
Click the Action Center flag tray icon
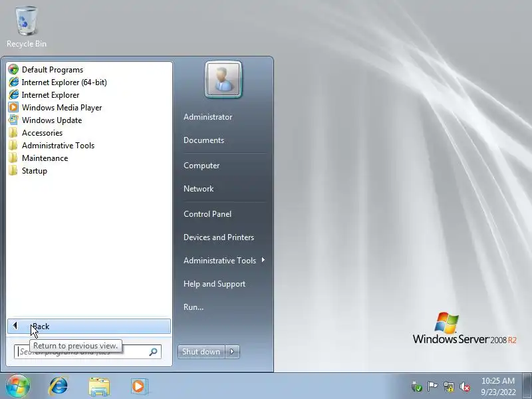click(432, 386)
